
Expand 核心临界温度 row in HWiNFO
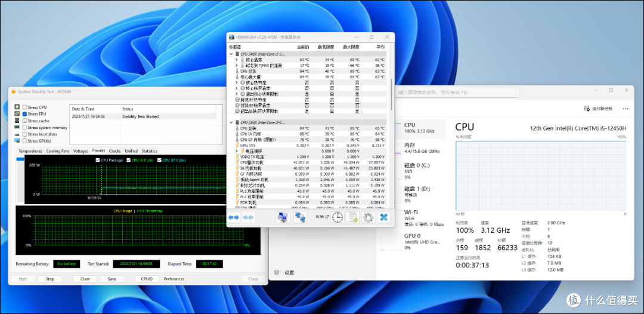(237, 88)
